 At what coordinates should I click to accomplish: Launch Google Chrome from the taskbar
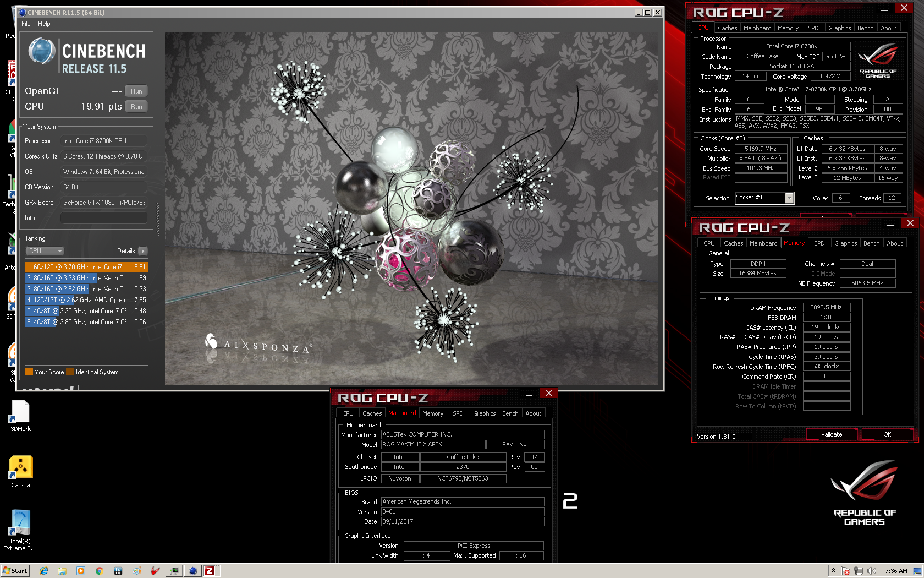(x=100, y=571)
